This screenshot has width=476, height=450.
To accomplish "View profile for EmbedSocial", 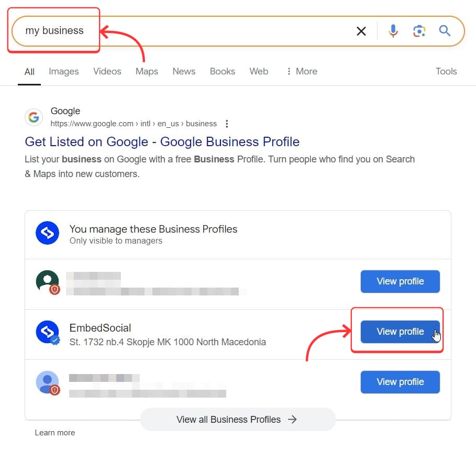I will (400, 332).
